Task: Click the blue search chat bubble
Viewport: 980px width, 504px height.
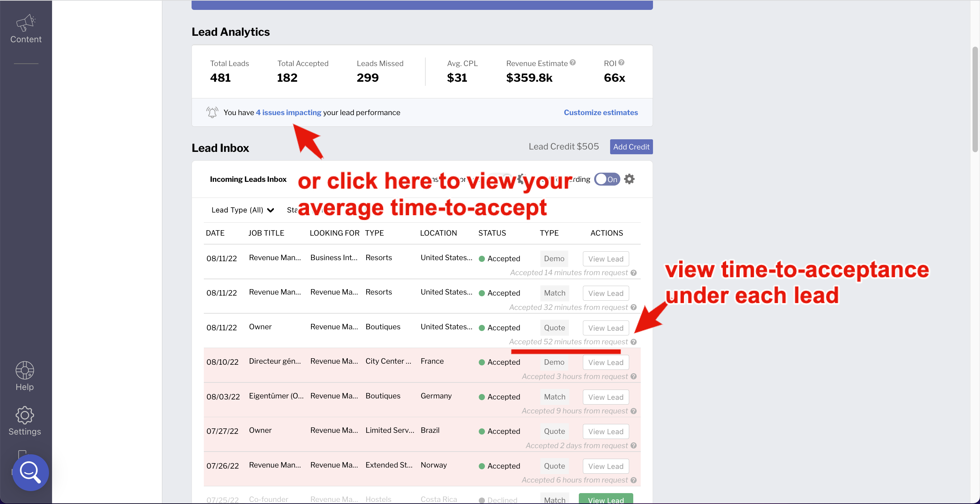Action: pyautogui.click(x=30, y=472)
